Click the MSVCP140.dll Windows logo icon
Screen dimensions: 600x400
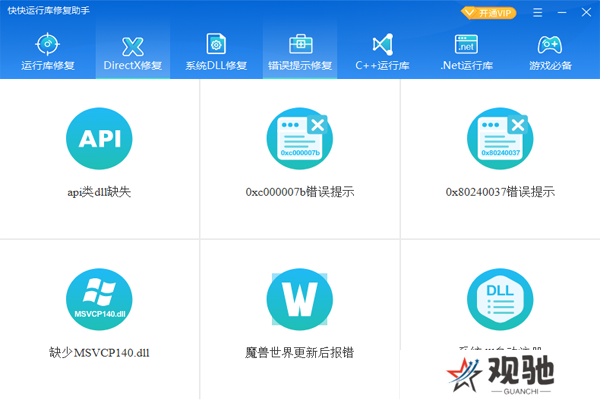point(99,299)
